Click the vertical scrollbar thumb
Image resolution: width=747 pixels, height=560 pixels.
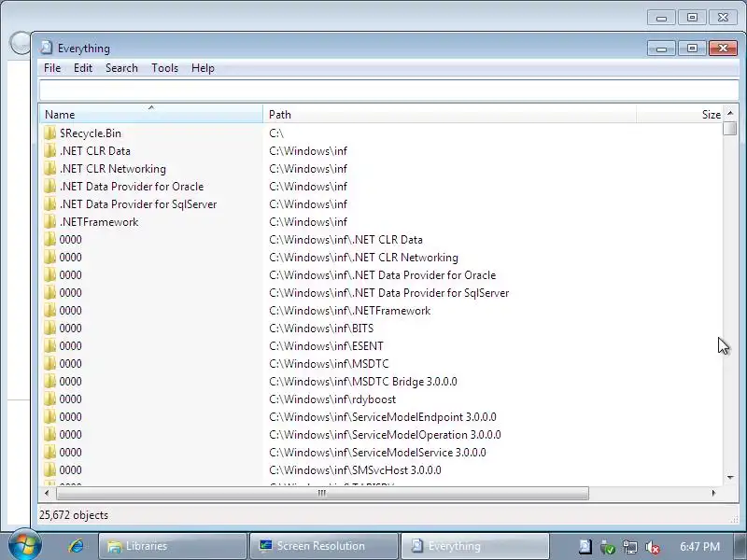click(x=730, y=129)
